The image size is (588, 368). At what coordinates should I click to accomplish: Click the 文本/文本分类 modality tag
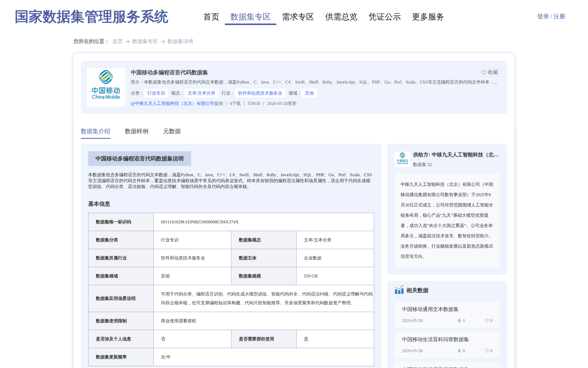click(x=201, y=93)
